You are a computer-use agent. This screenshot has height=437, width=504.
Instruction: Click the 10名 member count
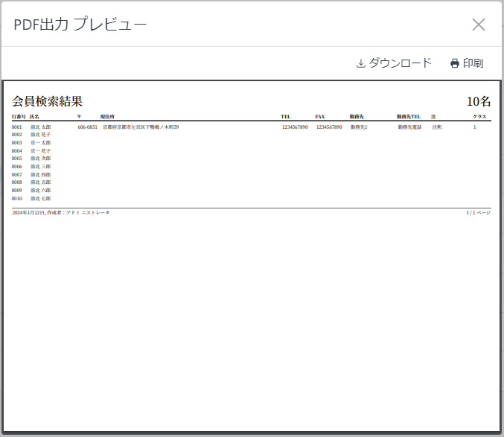coord(479,101)
